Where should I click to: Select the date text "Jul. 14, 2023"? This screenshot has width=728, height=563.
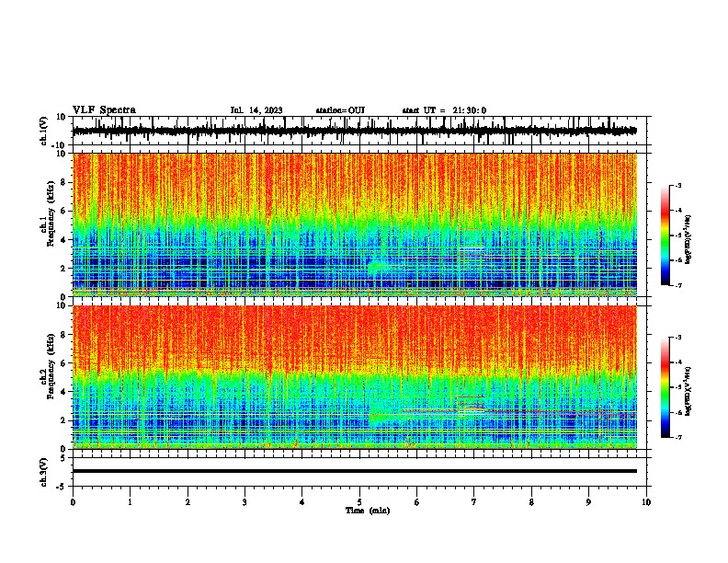point(256,110)
